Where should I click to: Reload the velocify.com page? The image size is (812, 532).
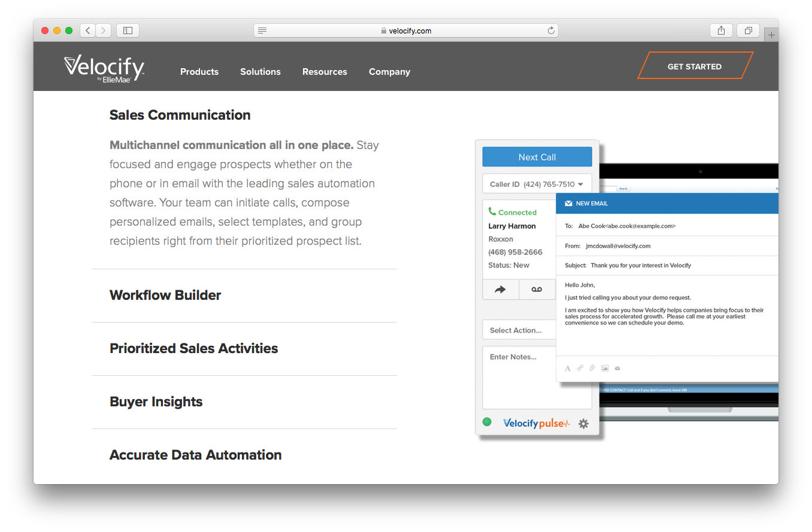coord(551,31)
